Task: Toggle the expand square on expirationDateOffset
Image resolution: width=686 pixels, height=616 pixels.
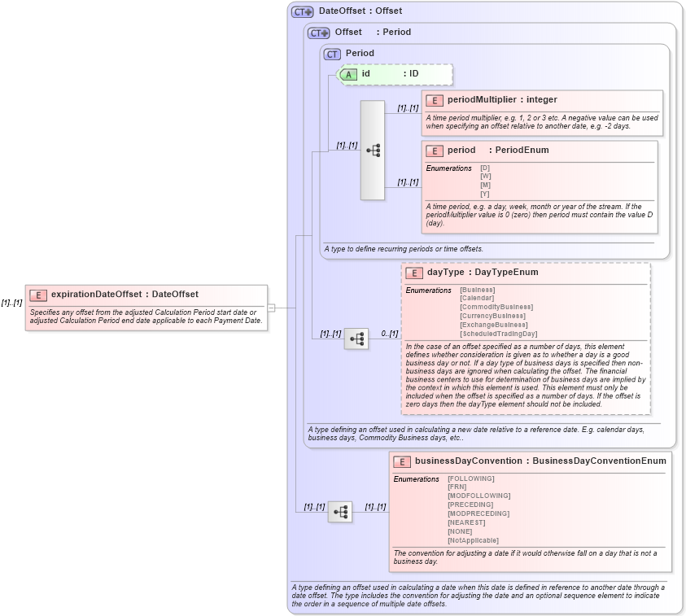Action: click(273, 307)
